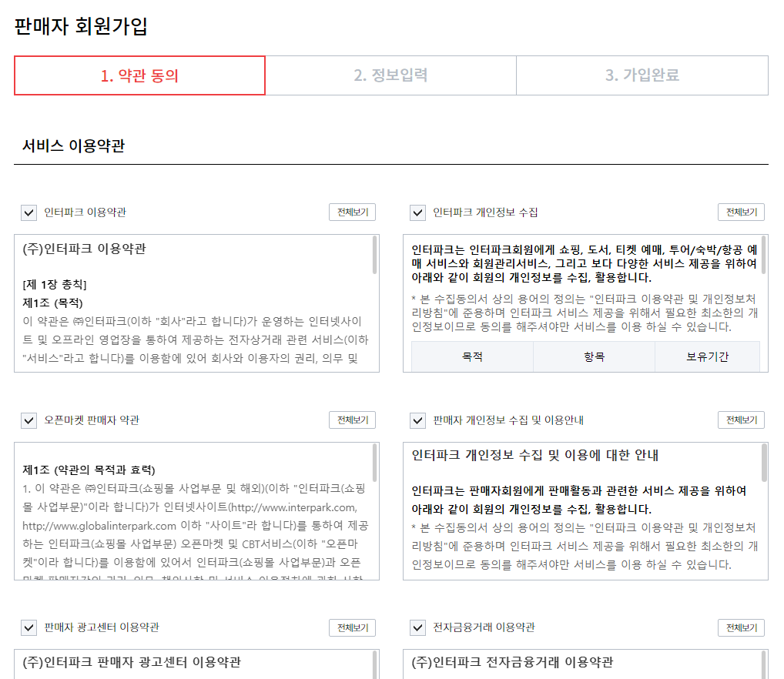Screen dimensions: 784x679
Task: Click scrollbar in 판매자 개인정보 수집 box
Action: coord(763,463)
